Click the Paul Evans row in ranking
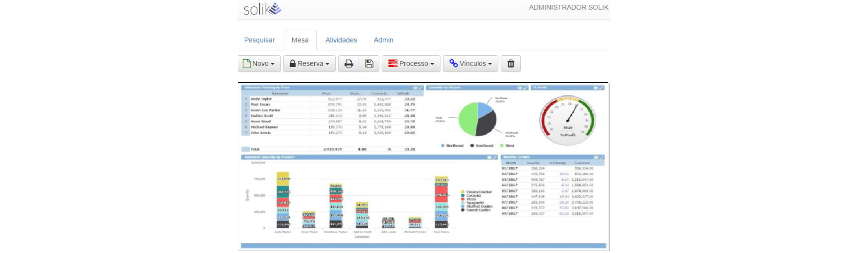This screenshot has height=253, width=868. tap(329, 104)
